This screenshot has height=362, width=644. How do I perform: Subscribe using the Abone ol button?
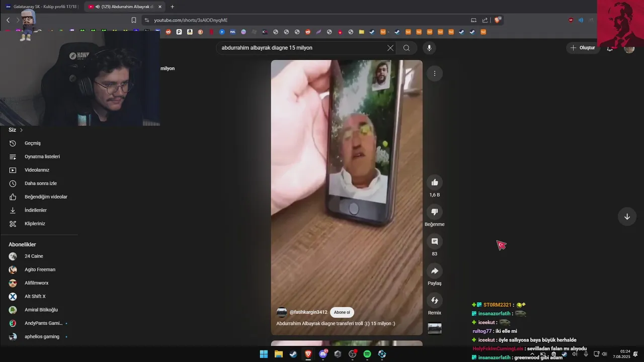342,312
